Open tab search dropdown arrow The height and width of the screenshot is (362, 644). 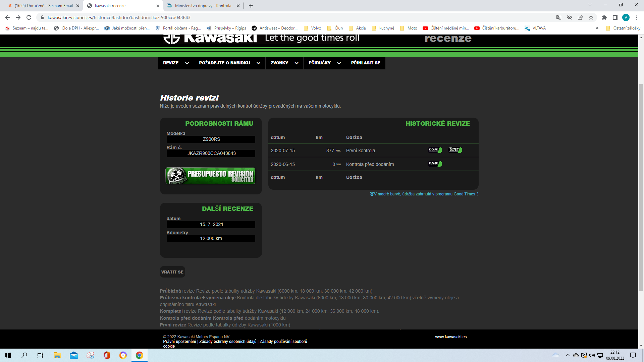(590, 5)
